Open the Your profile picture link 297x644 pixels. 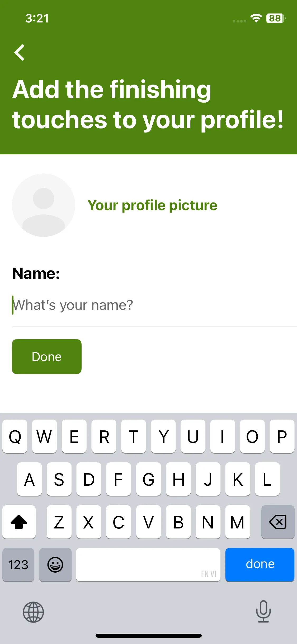coord(152,205)
